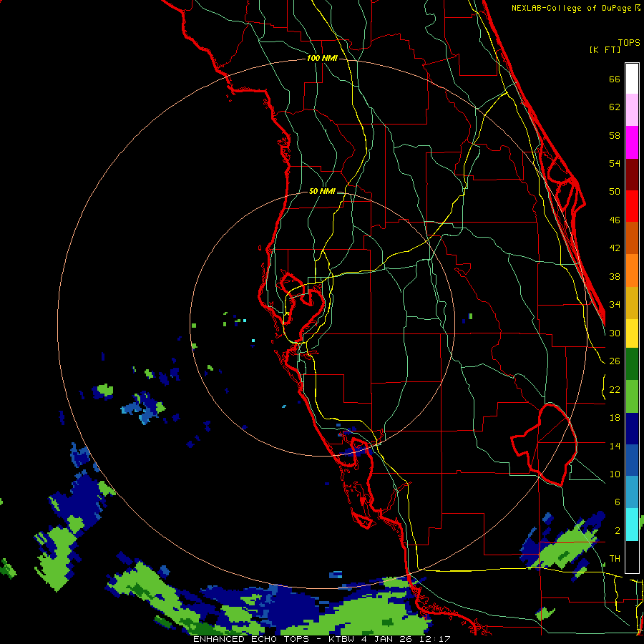Select the magenta legend color band

click(632, 142)
